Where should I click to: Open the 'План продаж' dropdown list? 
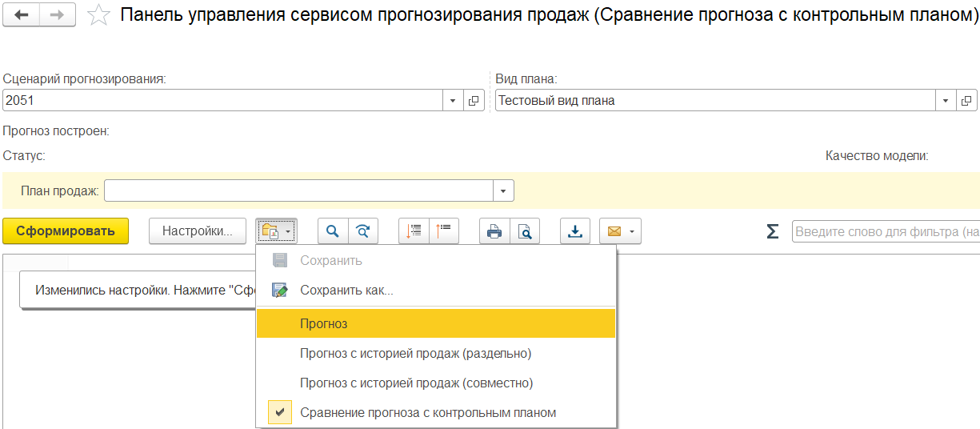coord(503,190)
